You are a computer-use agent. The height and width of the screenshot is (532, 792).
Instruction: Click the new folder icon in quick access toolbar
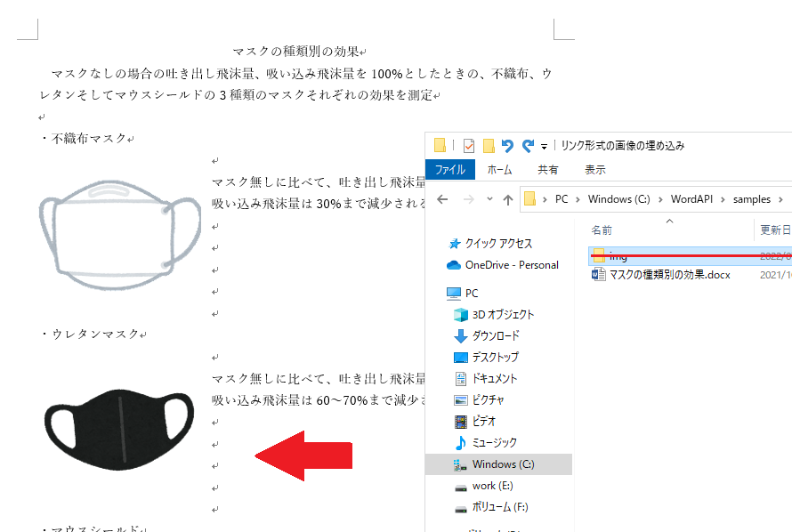[489, 146]
